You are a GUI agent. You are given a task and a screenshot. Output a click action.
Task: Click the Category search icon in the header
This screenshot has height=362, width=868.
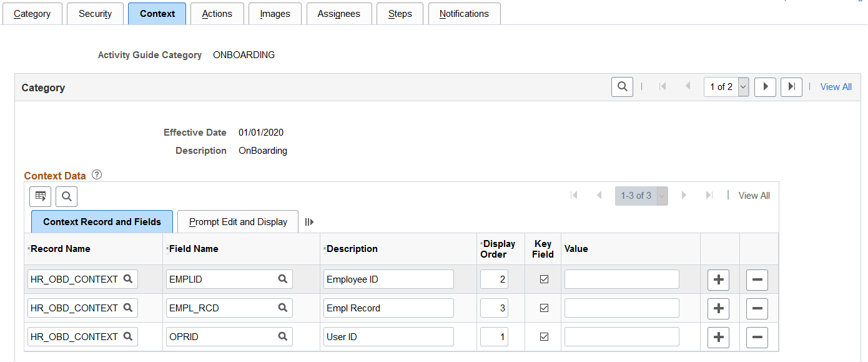pos(621,86)
